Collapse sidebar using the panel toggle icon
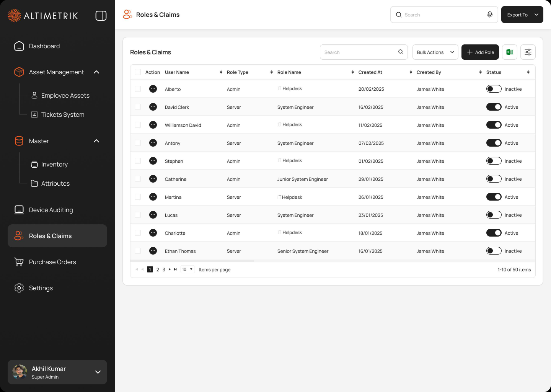The height and width of the screenshot is (392, 551). [x=101, y=16]
